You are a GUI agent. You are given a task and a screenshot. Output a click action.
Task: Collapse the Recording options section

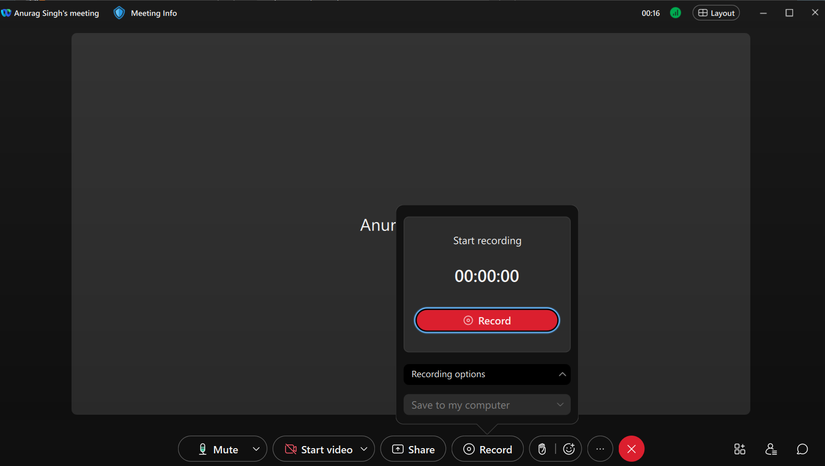coord(562,374)
